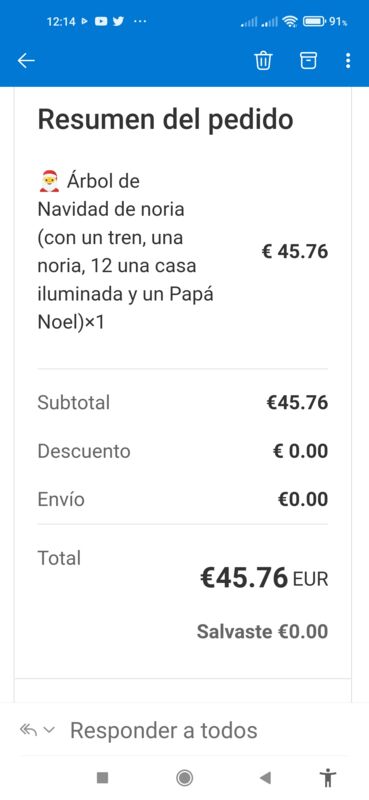Tap the battery indicator icon
This screenshot has width=369, height=800.
[x=314, y=21]
